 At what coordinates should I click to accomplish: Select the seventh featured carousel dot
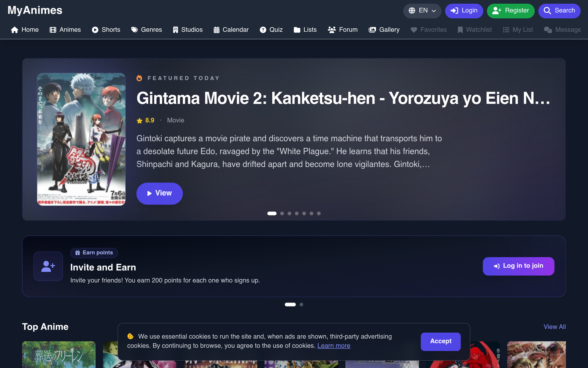(x=319, y=213)
